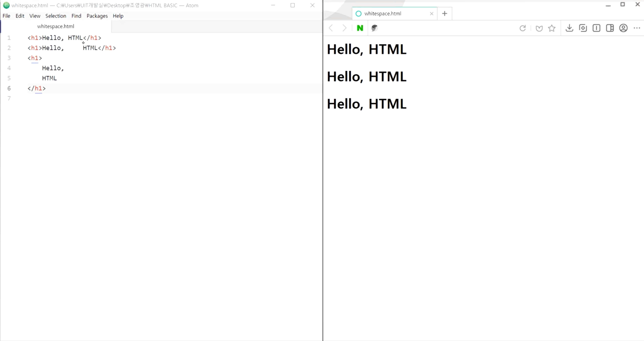Open the Help menu
This screenshot has height=341, width=644.
[x=118, y=16]
